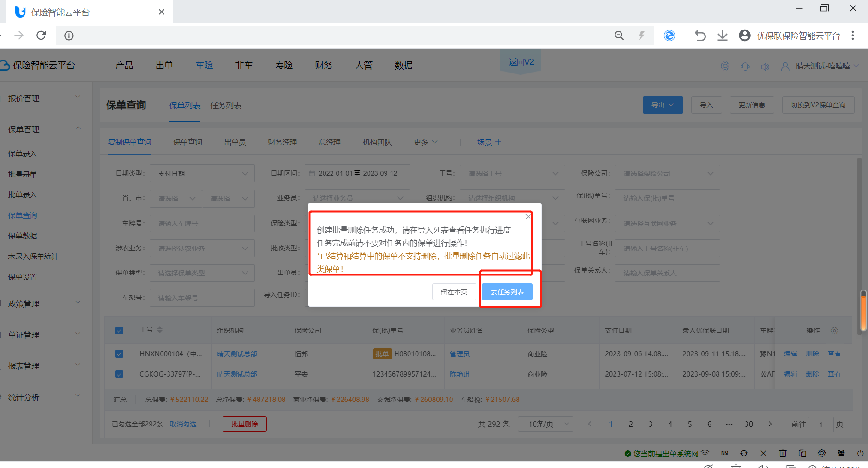
Task: Open the 保单类型 dropdown
Action: click(x=202, y=273)
